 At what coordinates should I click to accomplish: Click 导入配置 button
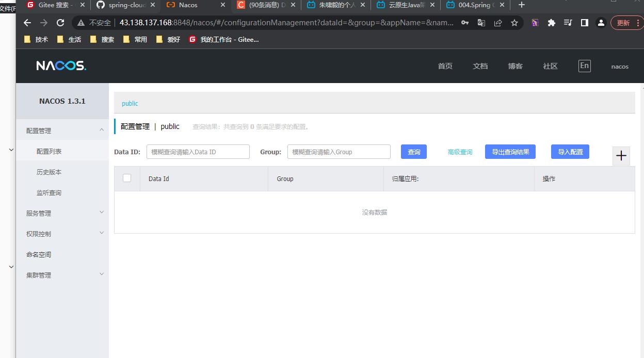(570, 152)
